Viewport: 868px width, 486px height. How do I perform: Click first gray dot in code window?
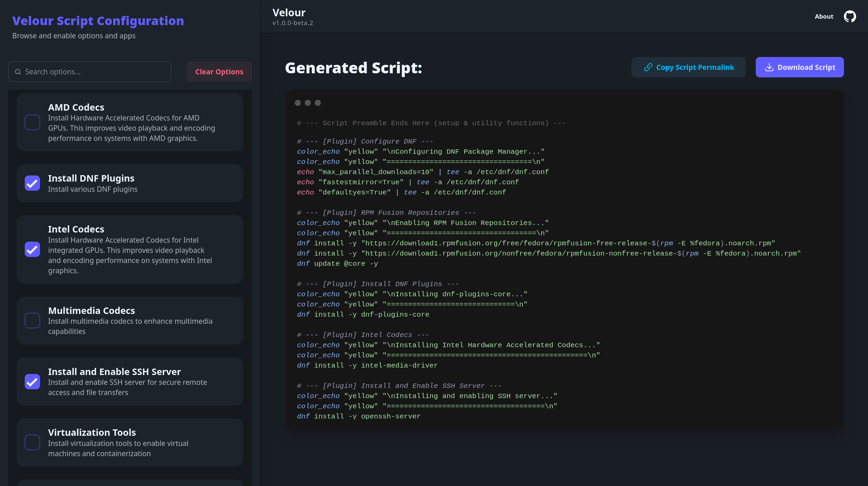[x=298, y=103]
